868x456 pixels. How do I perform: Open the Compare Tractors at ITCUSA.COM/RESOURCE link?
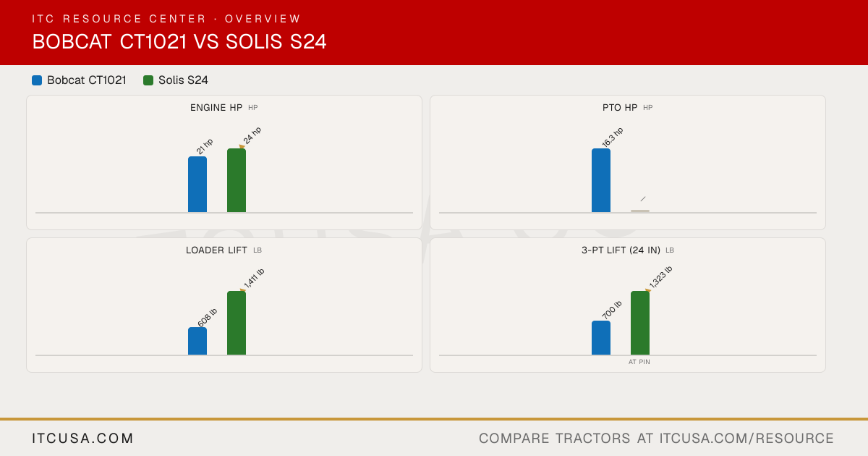point(656,438)
